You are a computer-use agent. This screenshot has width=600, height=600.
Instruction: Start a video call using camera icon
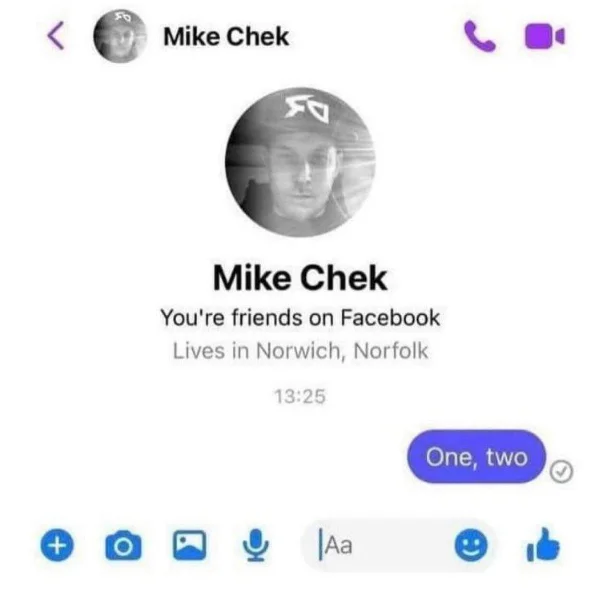pos(545,36)
